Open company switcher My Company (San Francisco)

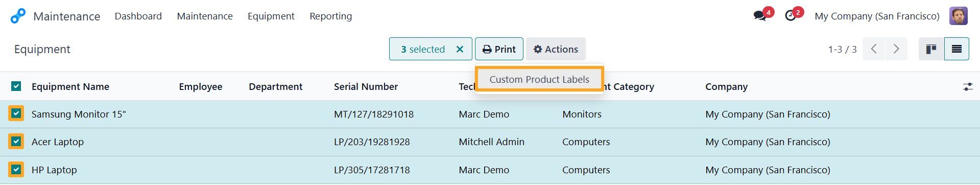pyautogui.click(x=877, y=16)
